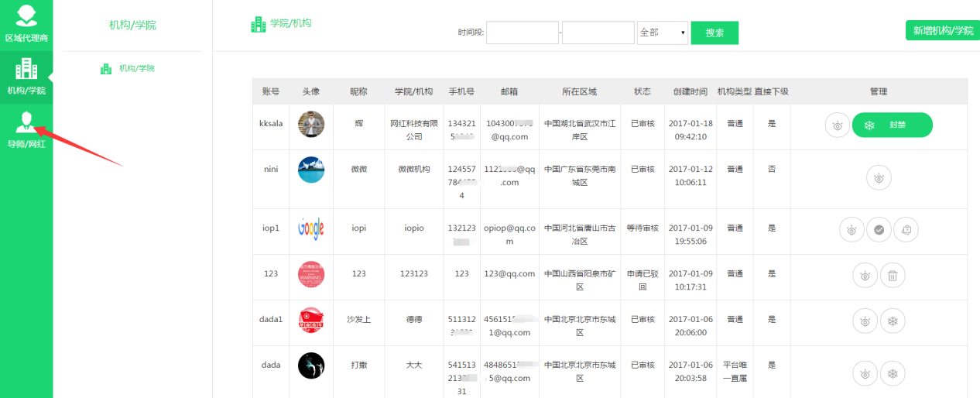This screenshot has width=980, height=398.
Task: Click 机构/学院 submenu item with building icon
Action: point(128,68)
